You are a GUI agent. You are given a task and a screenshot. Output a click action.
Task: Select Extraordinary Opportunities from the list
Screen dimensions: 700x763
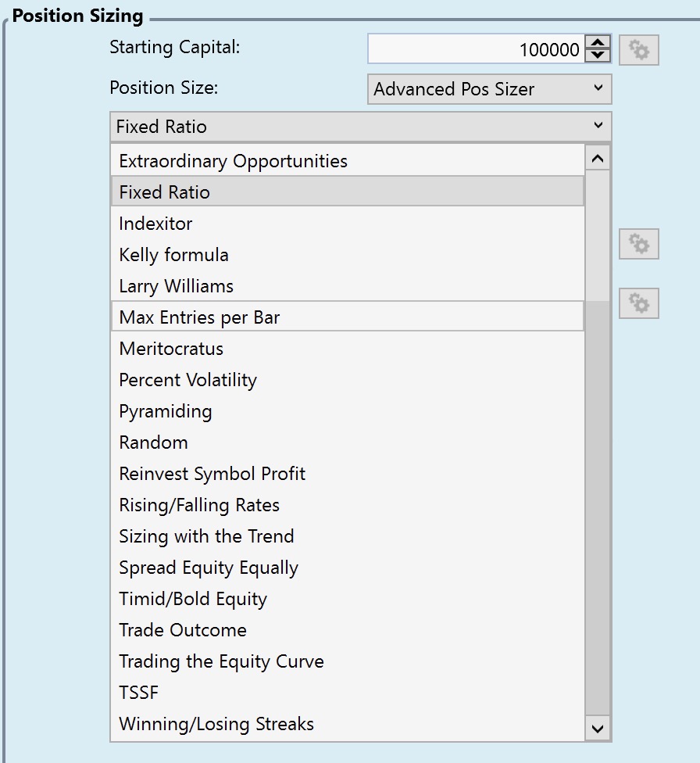coord(233,161)
